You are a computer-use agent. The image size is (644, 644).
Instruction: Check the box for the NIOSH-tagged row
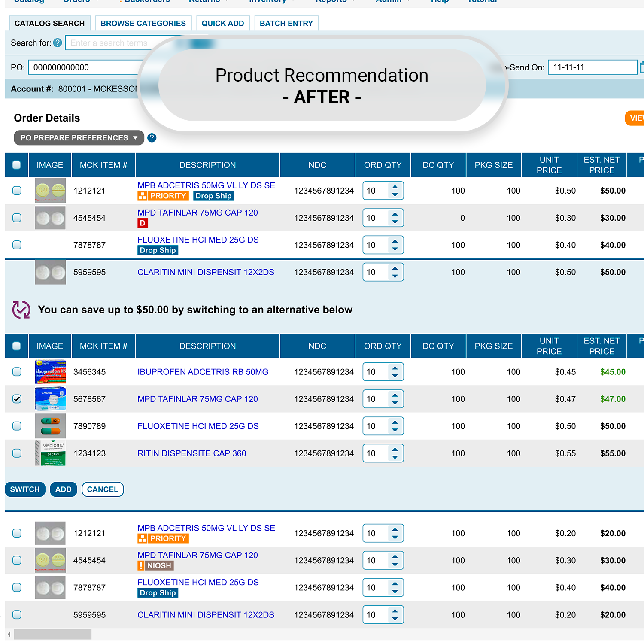coord(17,560)
